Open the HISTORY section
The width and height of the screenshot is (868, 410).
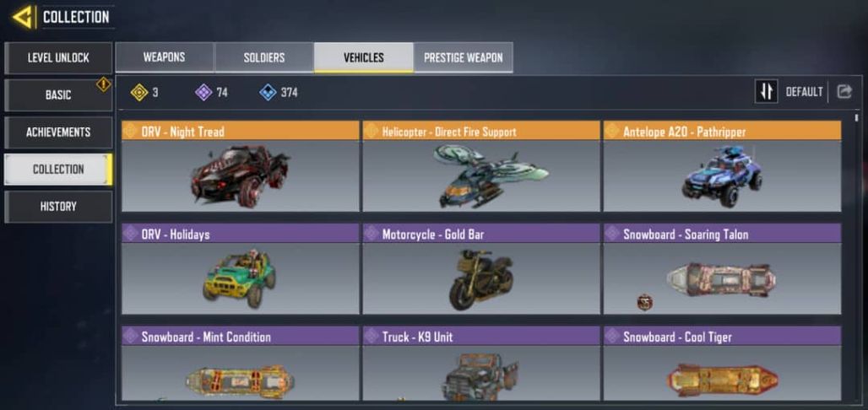[58, 207]
